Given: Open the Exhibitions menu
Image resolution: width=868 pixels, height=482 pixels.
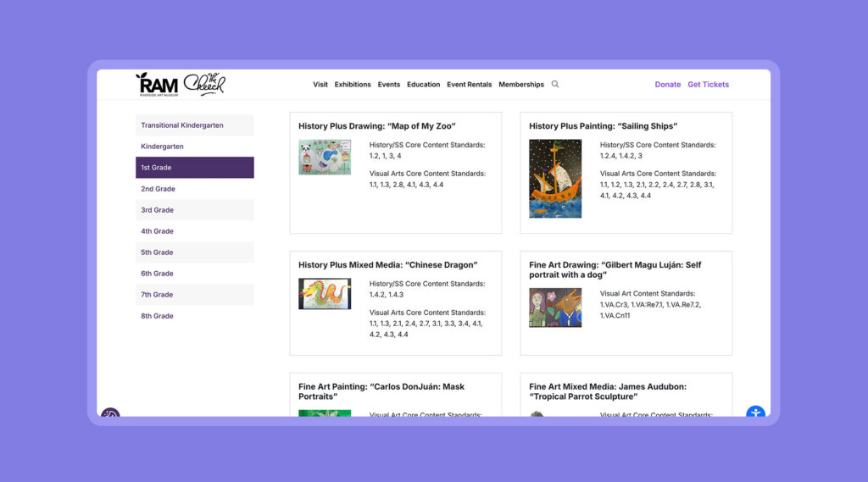Looking at the screenshot, I should coord(353,85).
